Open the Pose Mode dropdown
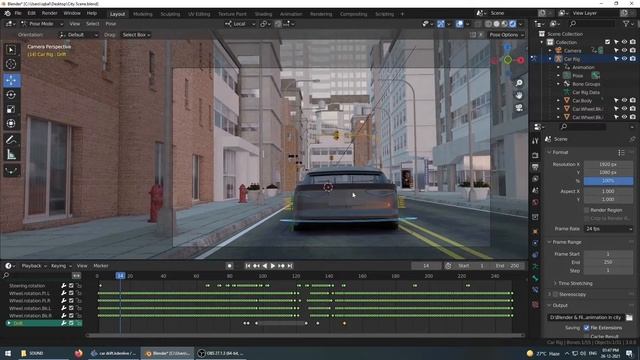The width and height of the screenshot is (640, 360). pyautogui.click(x=42, y=24)
